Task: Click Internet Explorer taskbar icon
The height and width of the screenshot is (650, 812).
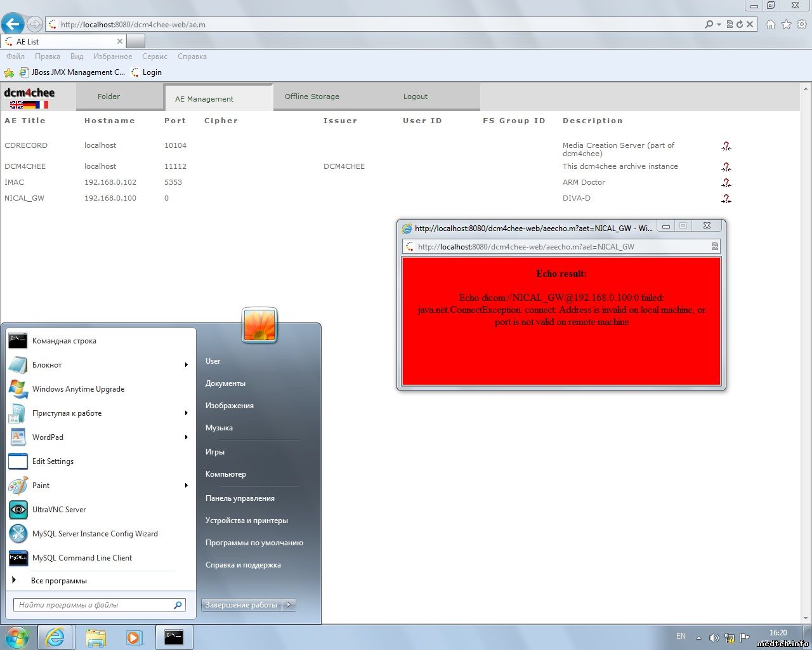Action: pos(55,637)
